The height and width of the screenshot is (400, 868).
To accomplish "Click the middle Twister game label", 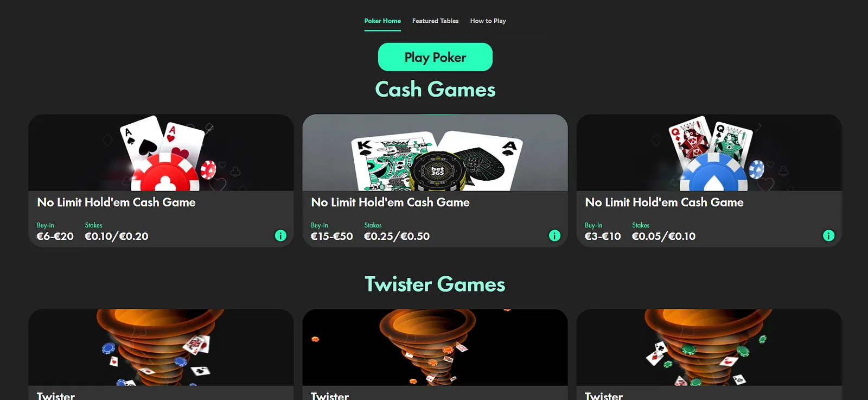I will [330, 396].
